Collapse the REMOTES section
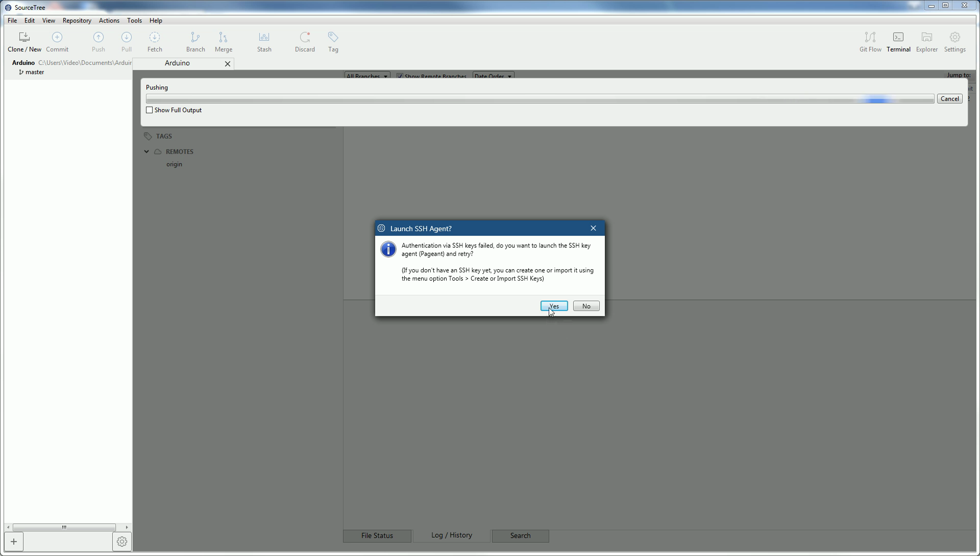Screen dimensions: 980x556 146,151
